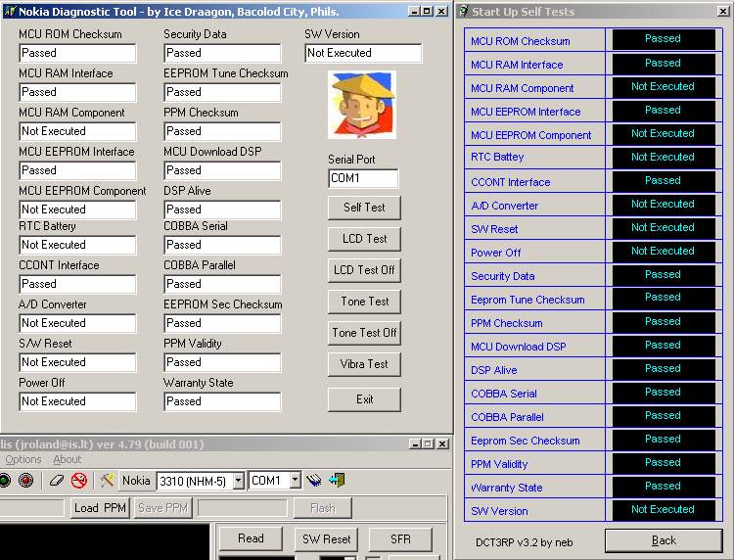Click the EEPROM Sec Checksum result field

click(x=222, y=323)
